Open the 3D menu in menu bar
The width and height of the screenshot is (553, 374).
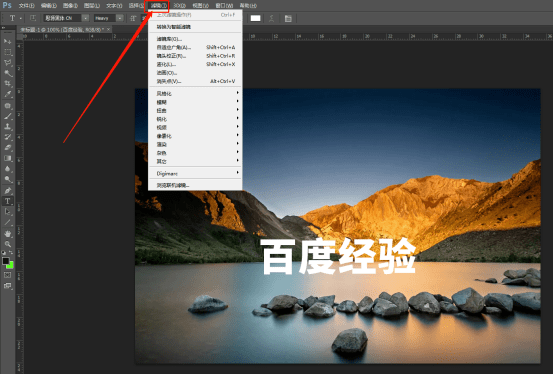point(180,6)
